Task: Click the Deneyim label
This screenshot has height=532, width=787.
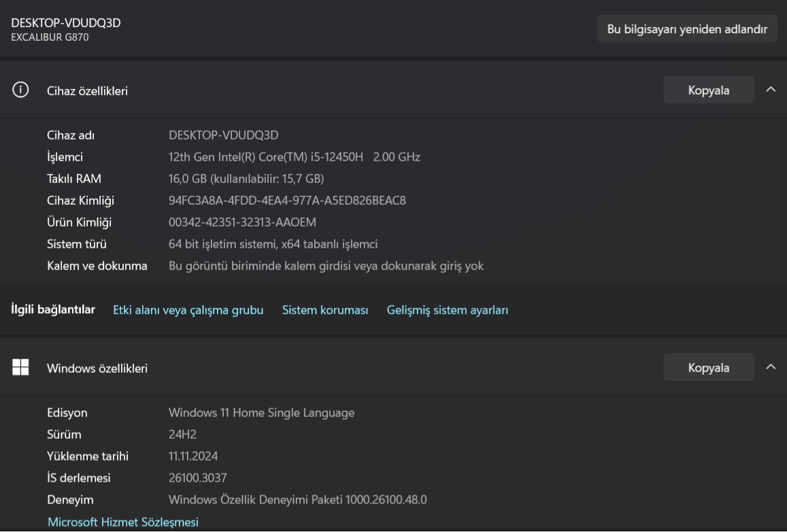Action: tap(70, 500)
